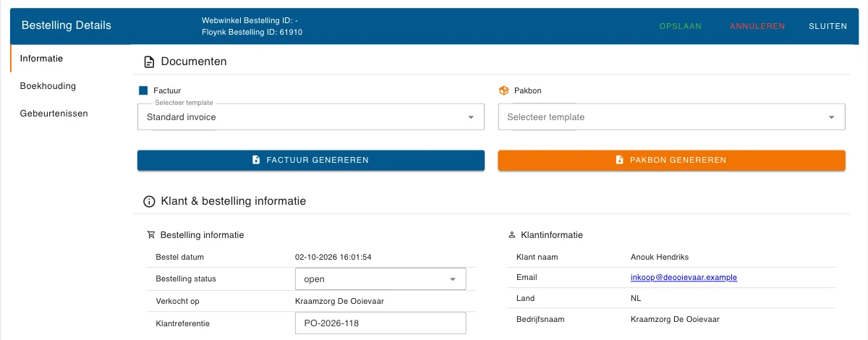The height and width of the screenshot is (340, 868).
Task: Click the Email label in Klantinformatie
Action: 527,278
